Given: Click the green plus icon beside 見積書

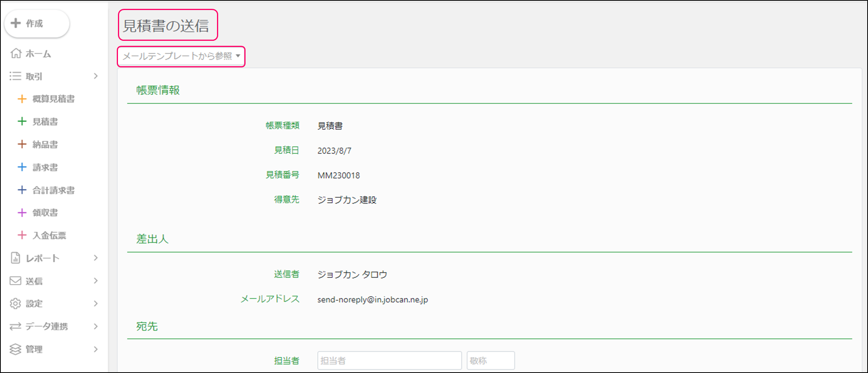Looking at the screenshot, I should click(22, 122).
